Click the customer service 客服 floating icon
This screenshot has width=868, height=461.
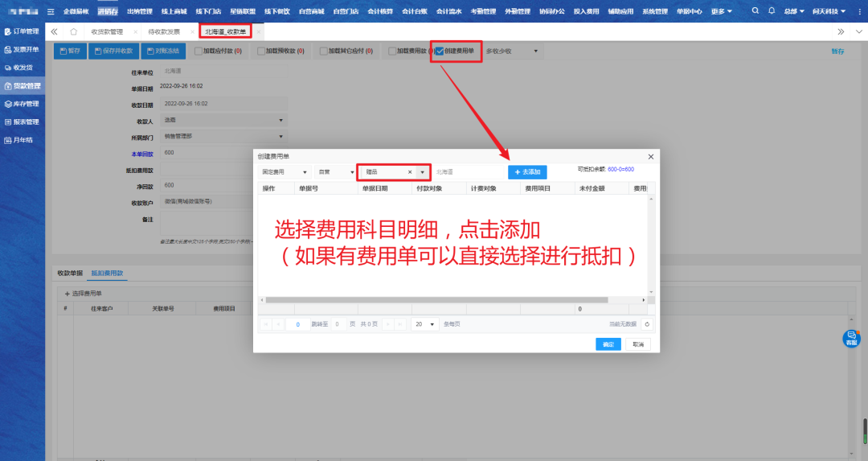[851, 339]
